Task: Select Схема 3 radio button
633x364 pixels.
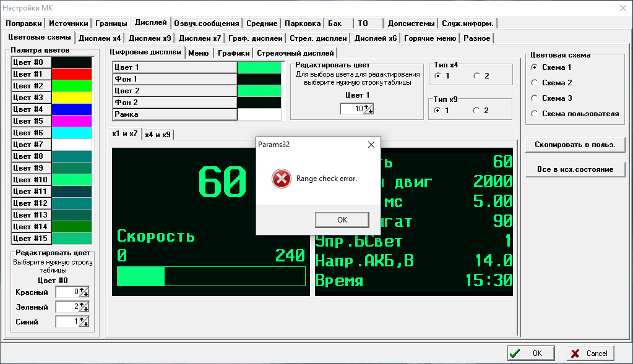Action: click(x=535, y=98)
